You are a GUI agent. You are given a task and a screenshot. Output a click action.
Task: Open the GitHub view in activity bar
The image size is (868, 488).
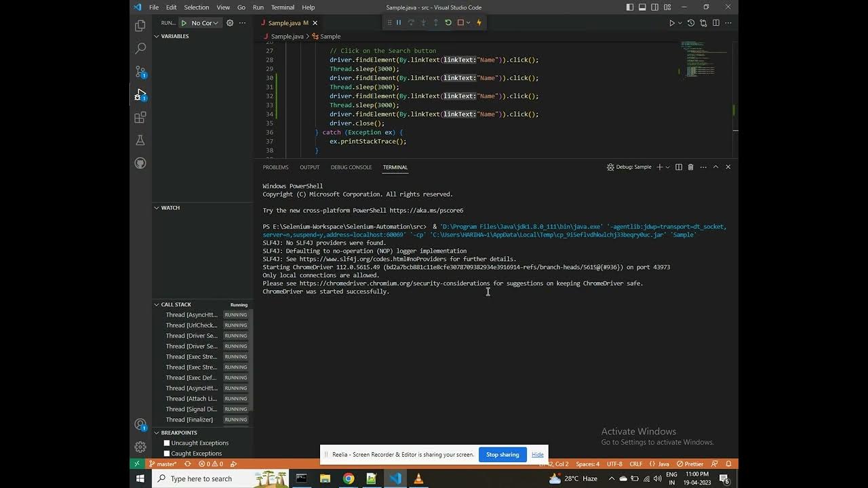tap(140, 163)
